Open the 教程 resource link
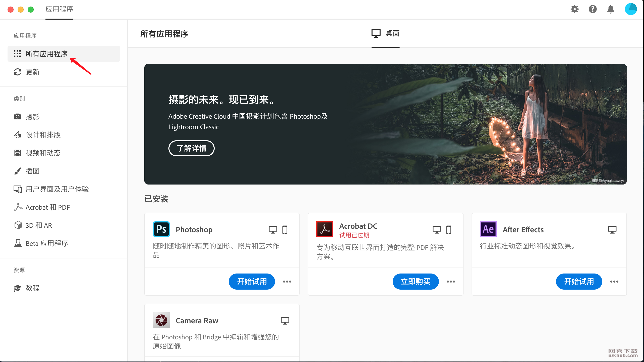This screenshot has width=644, height=362. point(64,288)
